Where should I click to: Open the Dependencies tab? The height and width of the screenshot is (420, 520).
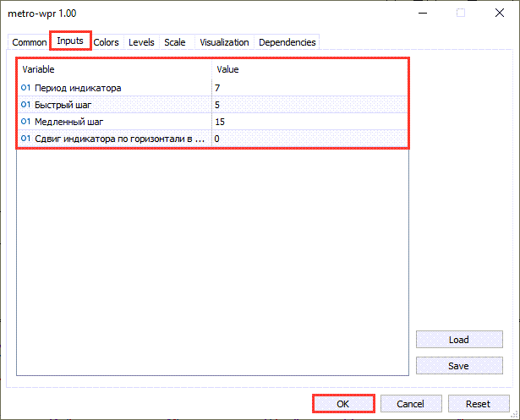click(287, 42)
